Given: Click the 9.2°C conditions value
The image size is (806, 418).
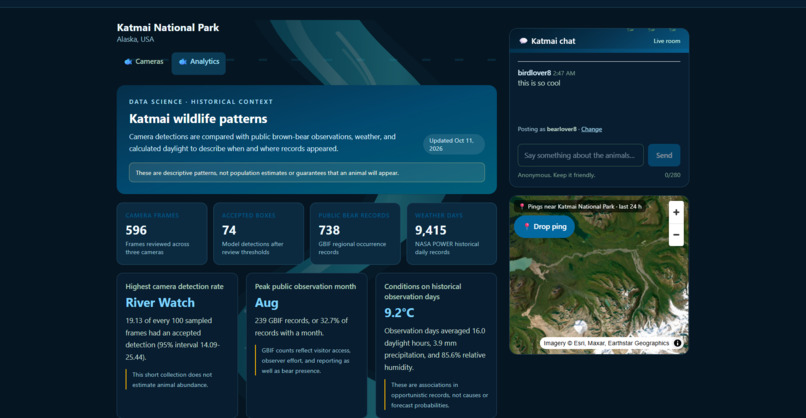Looking at the screenshot, I should pyautogui.click(x=399, y=313).
